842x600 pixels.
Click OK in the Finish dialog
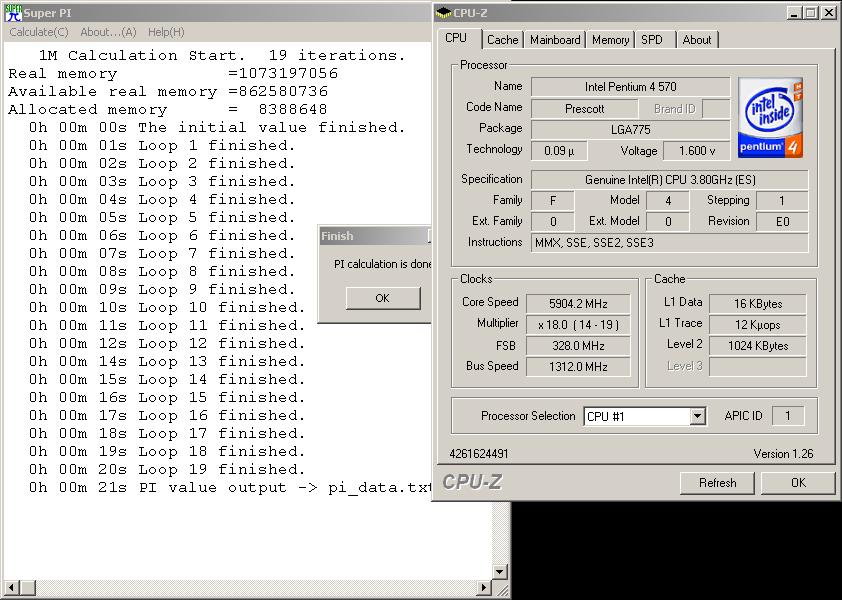coord(382,298)
